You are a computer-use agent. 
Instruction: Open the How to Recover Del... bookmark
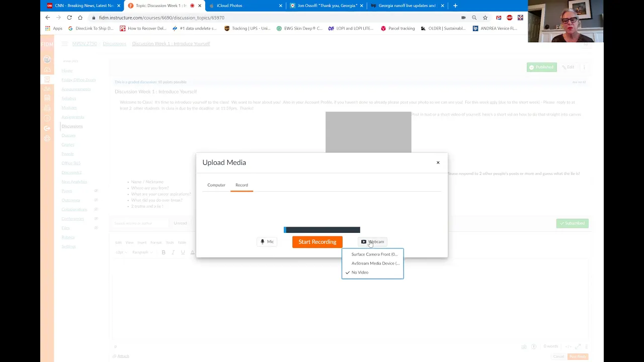[x=143, y=28]
